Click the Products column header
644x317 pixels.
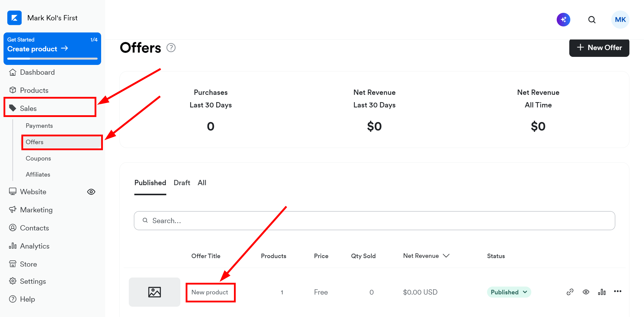[273, 256]
